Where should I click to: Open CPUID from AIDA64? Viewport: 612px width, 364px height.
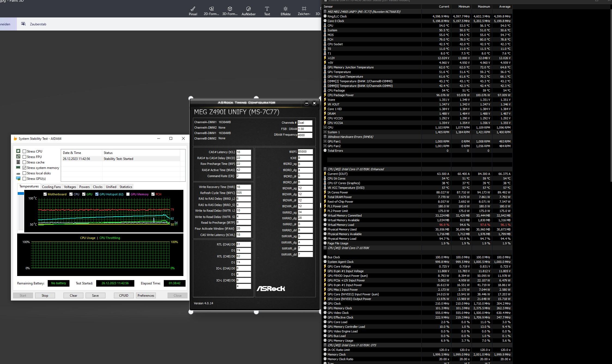point(124,295)
